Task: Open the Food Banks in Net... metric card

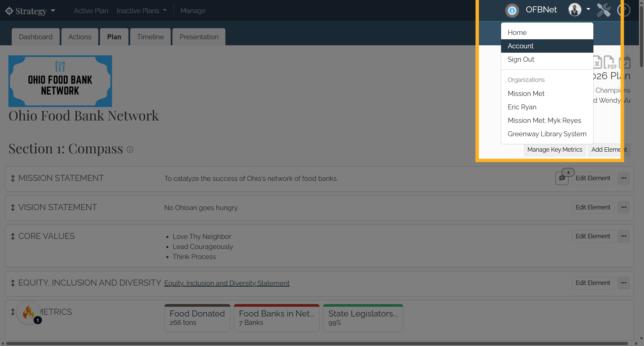Action: pos(277,318)
